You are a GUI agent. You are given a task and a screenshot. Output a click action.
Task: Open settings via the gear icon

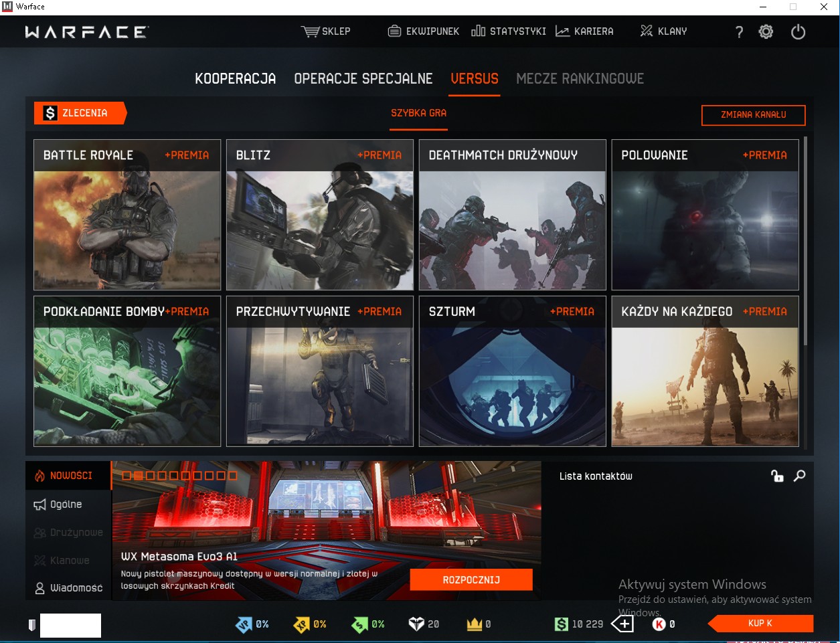[x=766, y=31]
